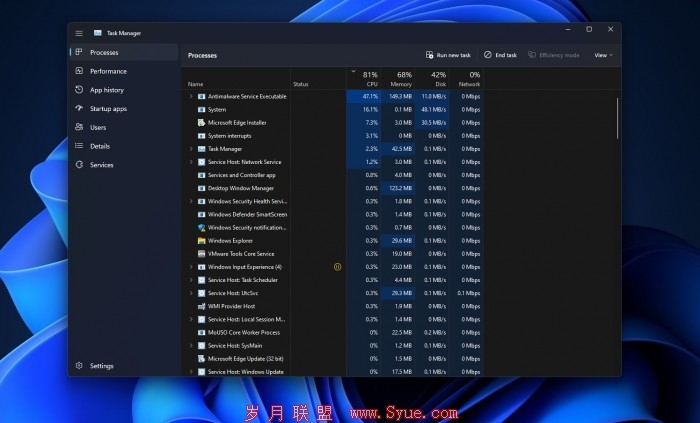Image resolution: width=700 pixels, height=423 pixels.
Task: Sort by the Status column header
Action: pos(318,79)
